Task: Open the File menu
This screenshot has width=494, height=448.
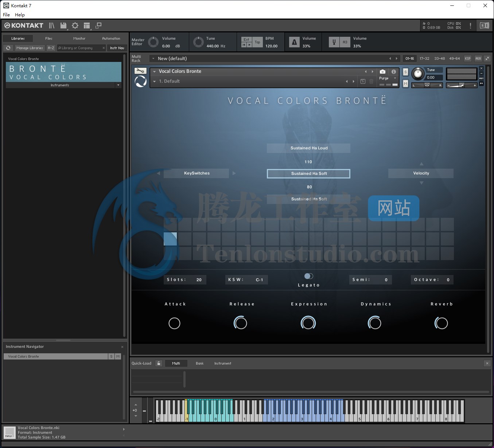Action: (6, 15)
